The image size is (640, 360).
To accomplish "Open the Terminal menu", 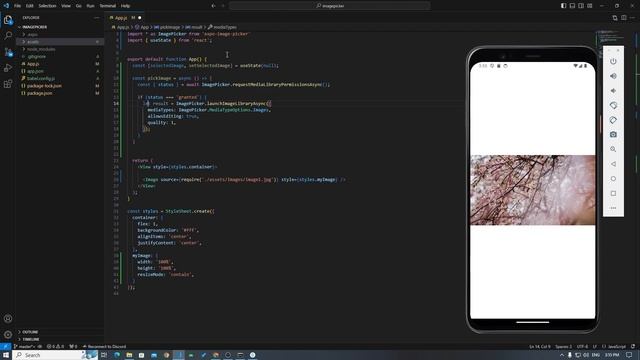I will (108, 6).
